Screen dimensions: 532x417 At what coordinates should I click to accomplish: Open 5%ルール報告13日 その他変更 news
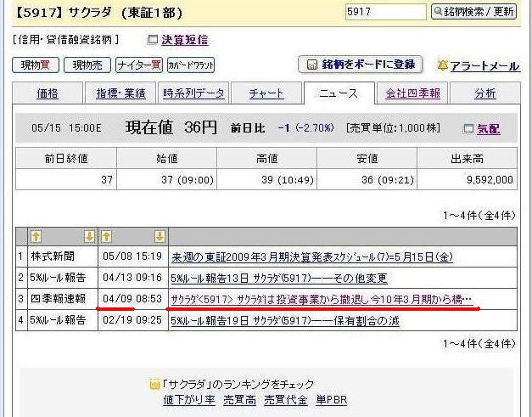(279, 279)
